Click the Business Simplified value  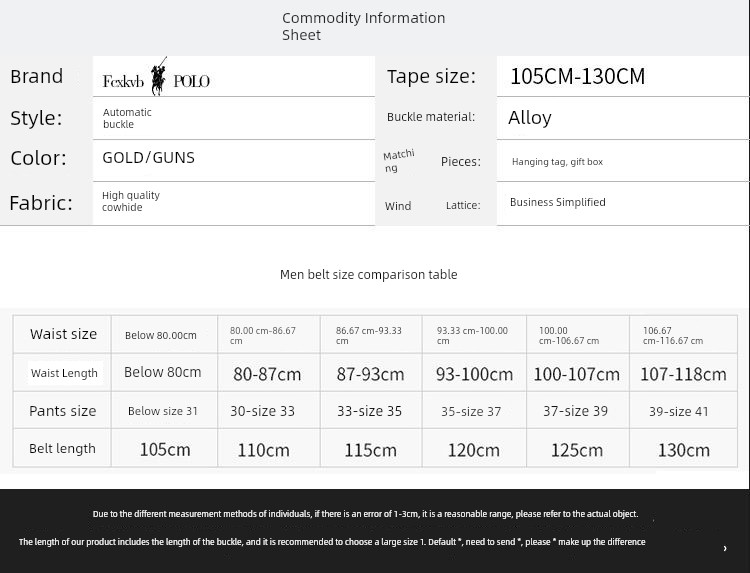click(557, 202)
